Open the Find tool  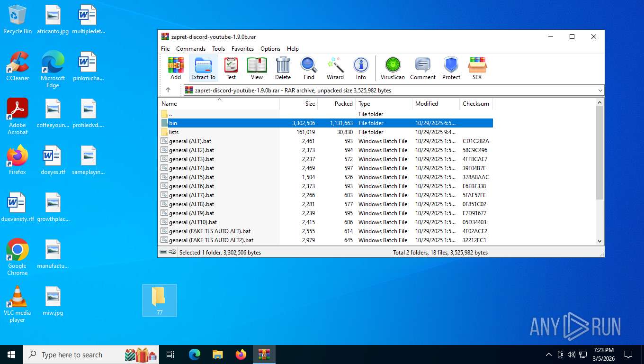point(309,68)
